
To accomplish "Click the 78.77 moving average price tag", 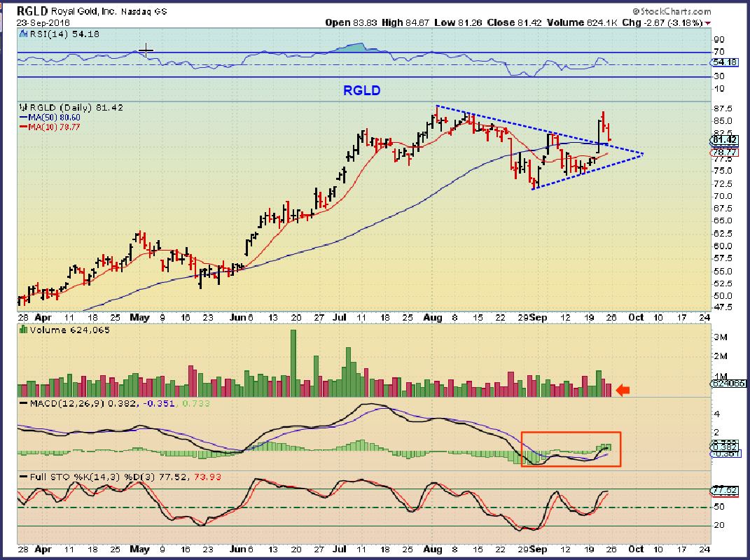I will tap(724, 153).
